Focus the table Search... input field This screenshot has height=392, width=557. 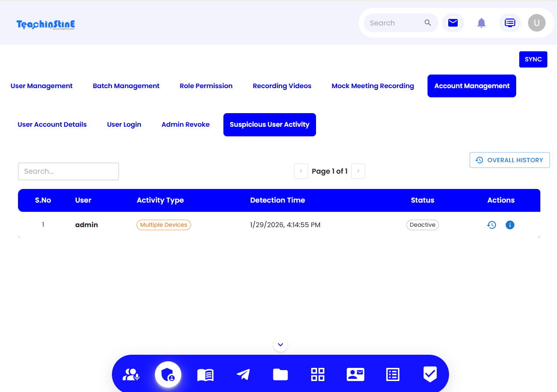(x=68, y=171)
